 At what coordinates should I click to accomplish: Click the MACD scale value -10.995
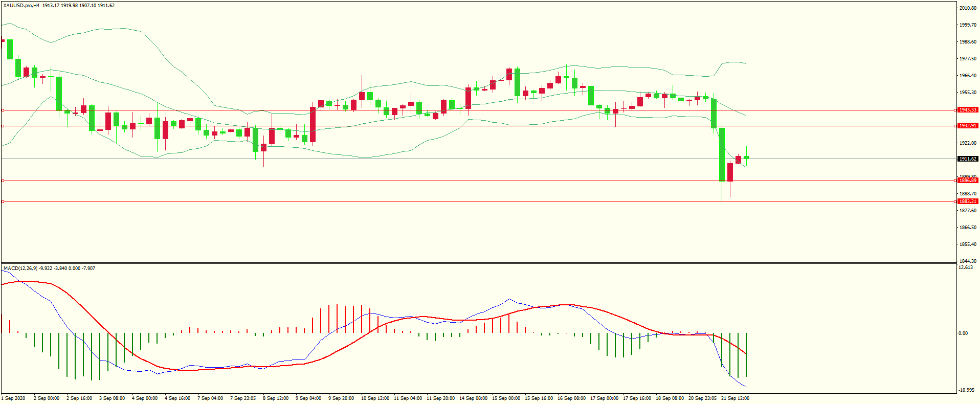click(x=967, y=390)
